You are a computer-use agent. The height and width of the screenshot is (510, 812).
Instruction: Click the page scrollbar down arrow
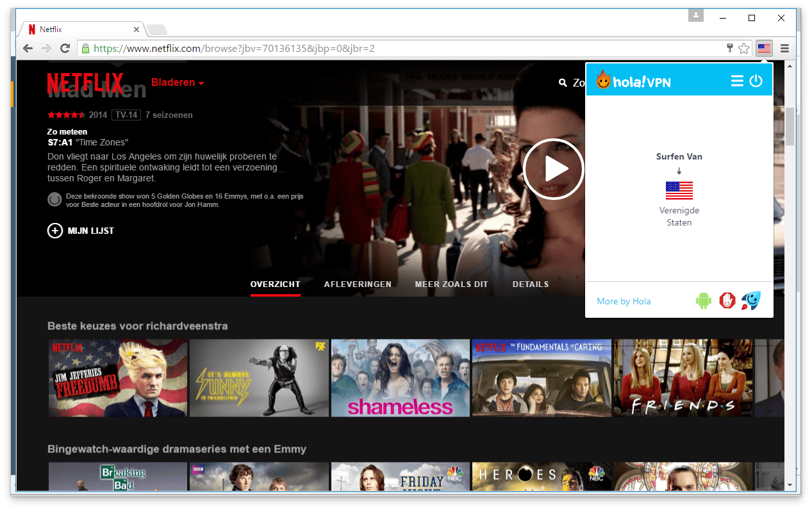coord(790,486)
